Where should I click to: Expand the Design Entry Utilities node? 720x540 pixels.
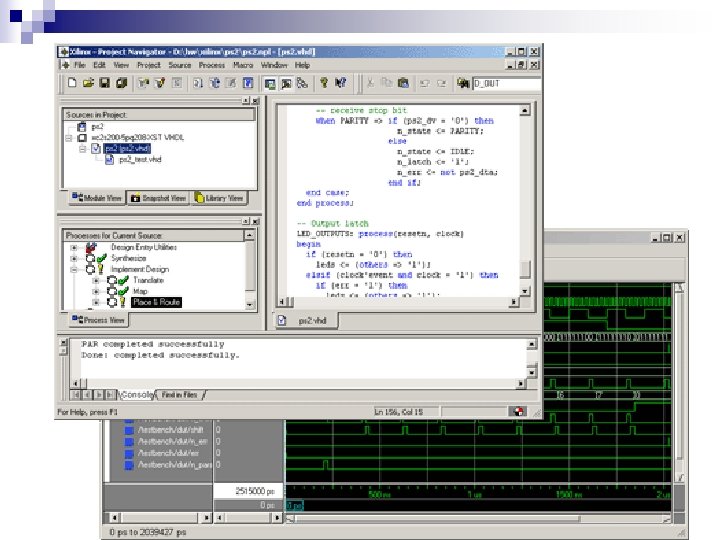74,246
